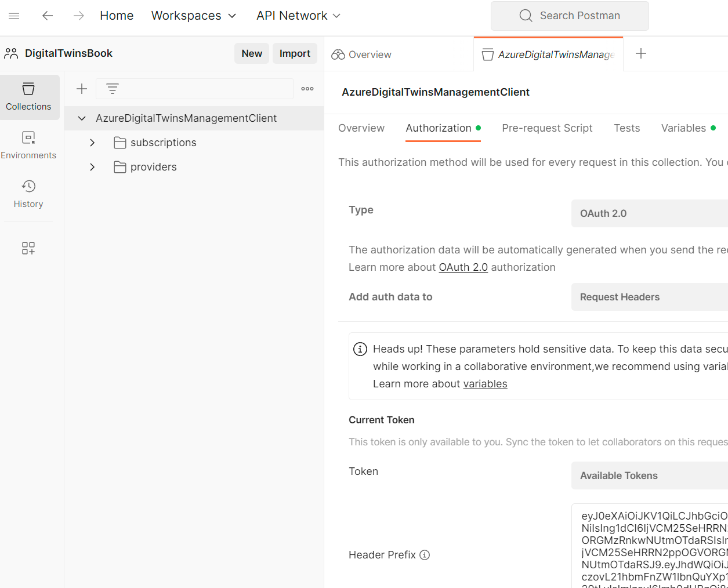The width and height of the screenshot is (728, 588).
Task: Select the providers folder row
Action: point(194,167)
